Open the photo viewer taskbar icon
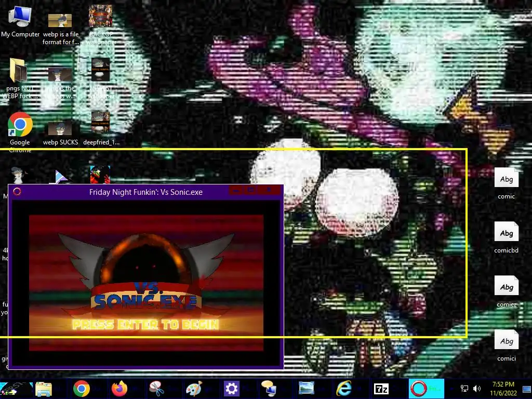This screenshot has height=399, width=532. pyautogui.click(x=307, y=389)
